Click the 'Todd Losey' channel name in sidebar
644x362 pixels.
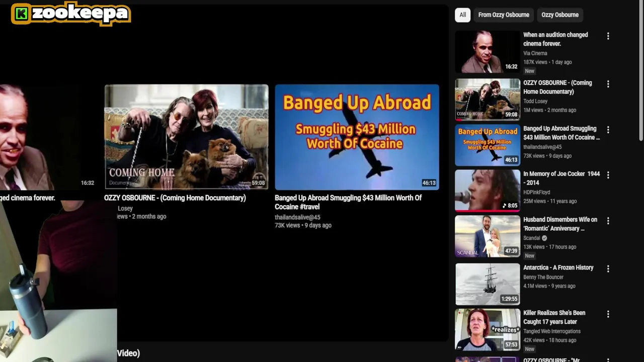point(535,101)
